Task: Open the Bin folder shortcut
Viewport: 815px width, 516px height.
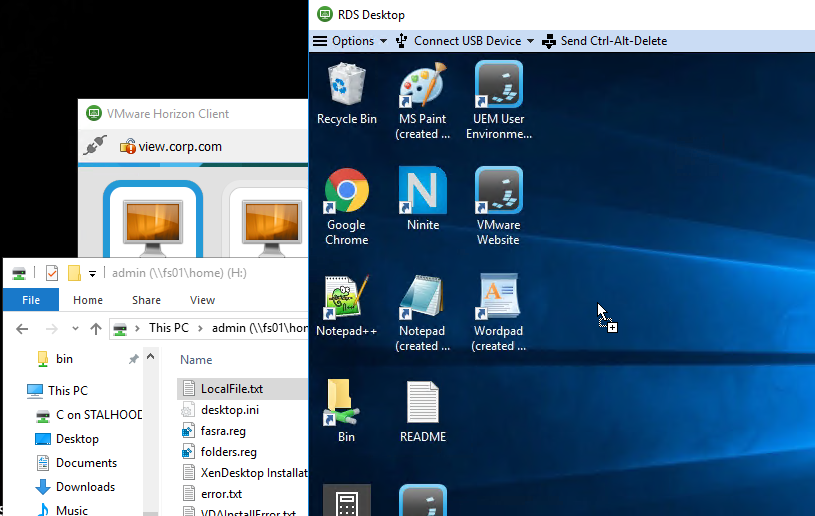Action: [343, 411]
